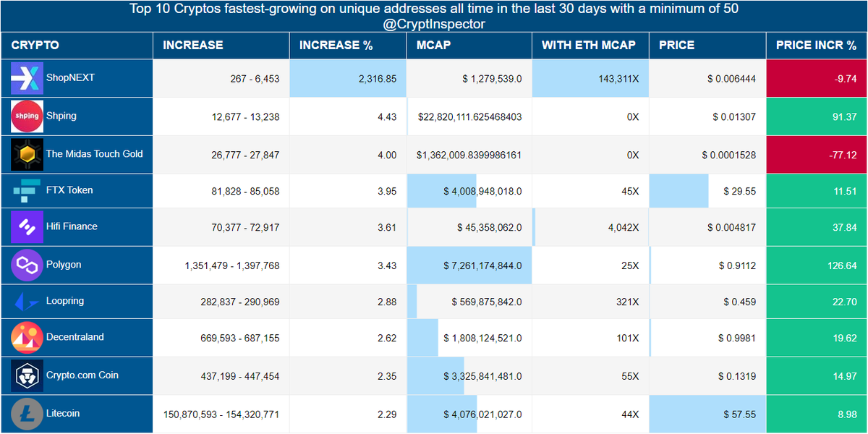Click the @CryptInspector handle in title
This screenshot has width=868, height=434.
click(434, 24)
